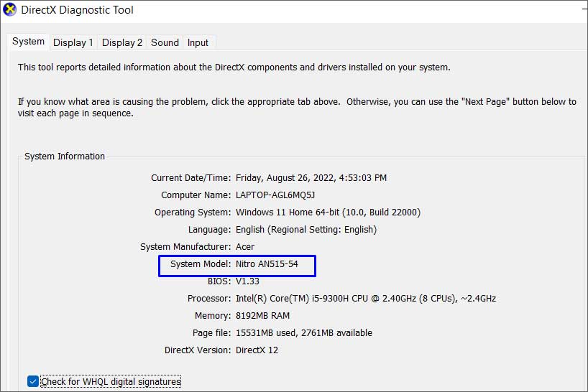
Task: Click the Current Date/Time label
Action: [x=191, y=178]
